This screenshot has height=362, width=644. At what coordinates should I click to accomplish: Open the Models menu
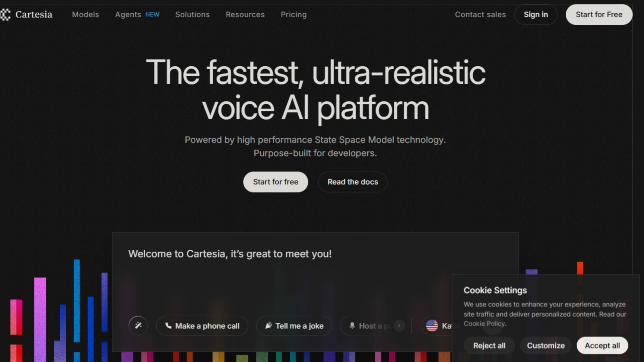pyautogui.click(x=85, y=14)
